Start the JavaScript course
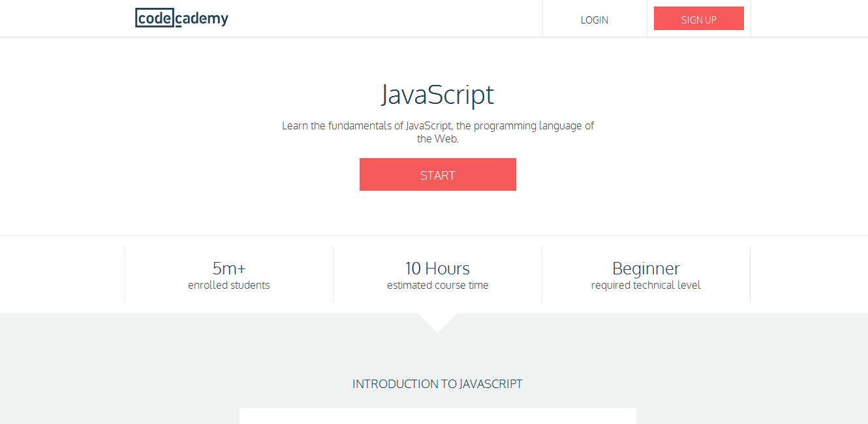This screenshot has height=424, width=868. 438,174
